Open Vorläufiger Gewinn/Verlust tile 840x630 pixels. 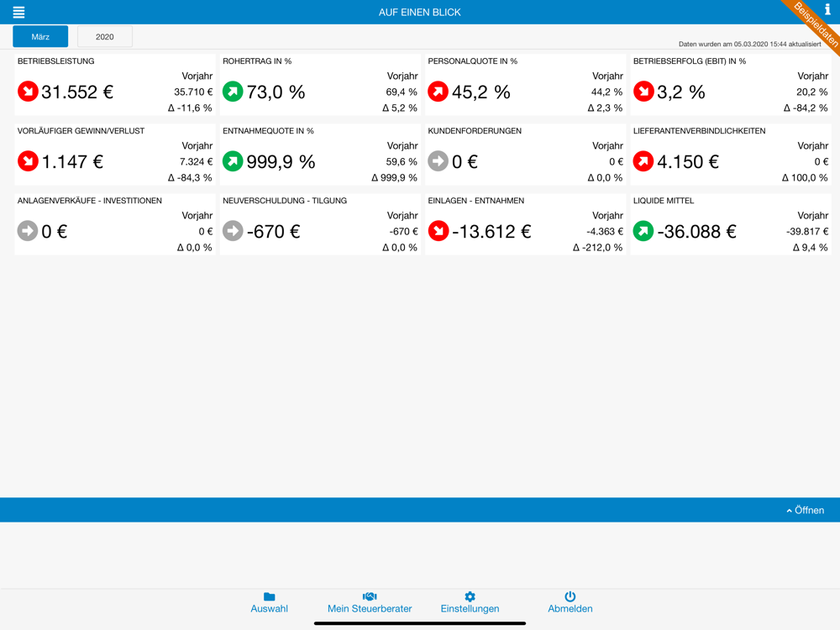[x=115, y=155]
